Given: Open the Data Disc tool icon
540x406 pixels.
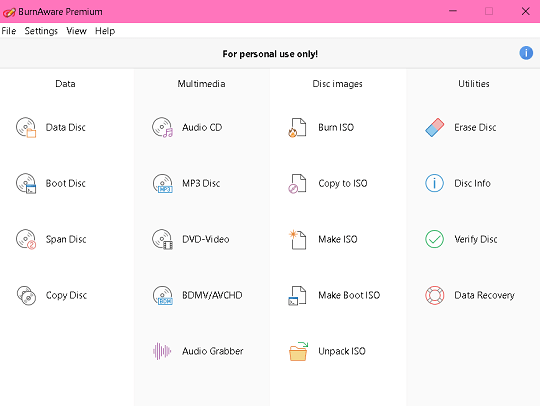Looking at the screenshot, I should (x=26, y=127).
